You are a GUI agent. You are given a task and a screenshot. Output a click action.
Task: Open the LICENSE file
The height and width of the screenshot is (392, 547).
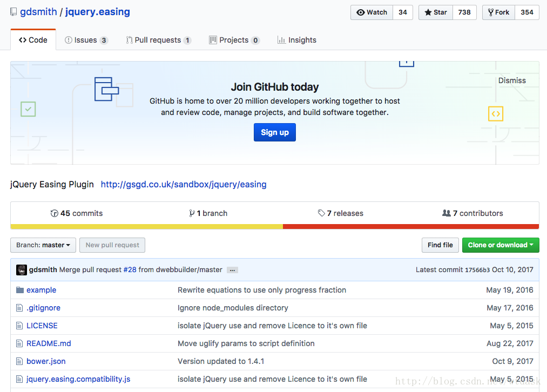pos(42,326)
